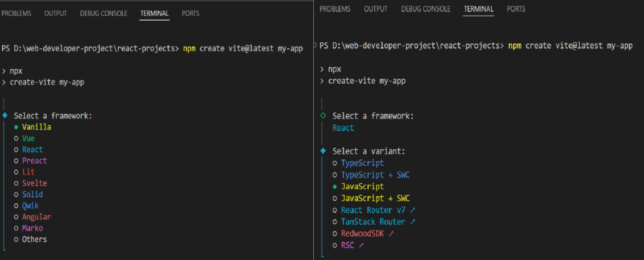Click the PS D:\ path prompt in right terminal
The height and width of the screenshot is (260, 644).
coord(412,46)
